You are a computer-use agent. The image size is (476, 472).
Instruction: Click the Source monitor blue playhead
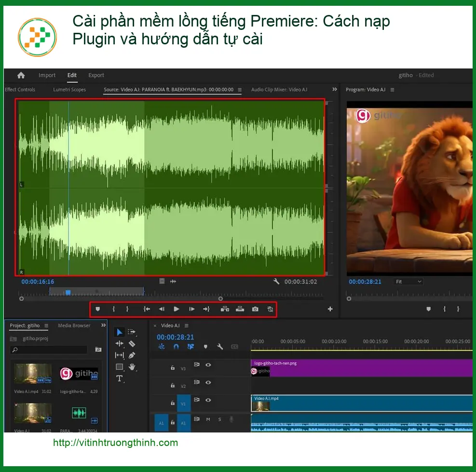tap(68, 293)
